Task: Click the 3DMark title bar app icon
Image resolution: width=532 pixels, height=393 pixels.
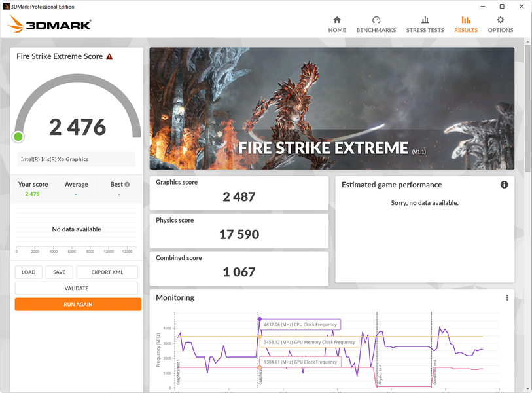Action: (x=6, y=7)
